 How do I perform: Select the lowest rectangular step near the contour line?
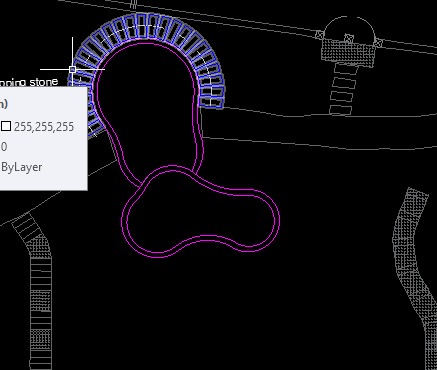341,110
